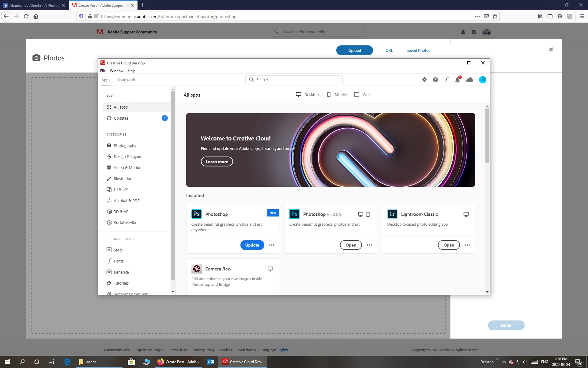Screen dimensions: 588x368
Task: Switch to Your work tab
Action: [126, 80]
